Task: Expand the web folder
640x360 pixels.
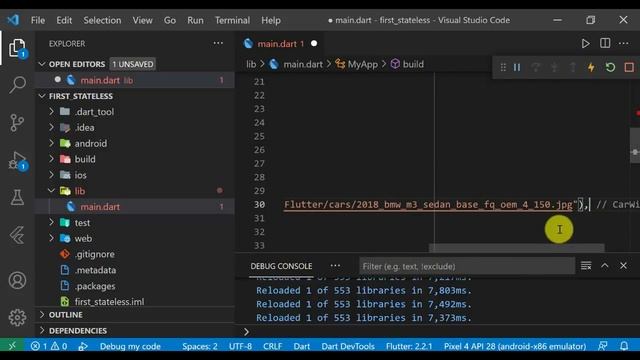Action: tap(51, 238)
